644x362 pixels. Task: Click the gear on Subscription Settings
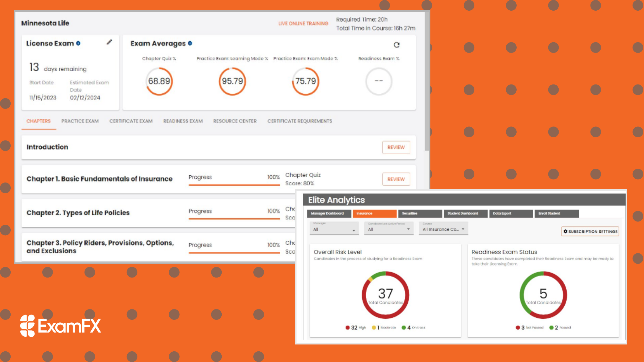point(565,231)
